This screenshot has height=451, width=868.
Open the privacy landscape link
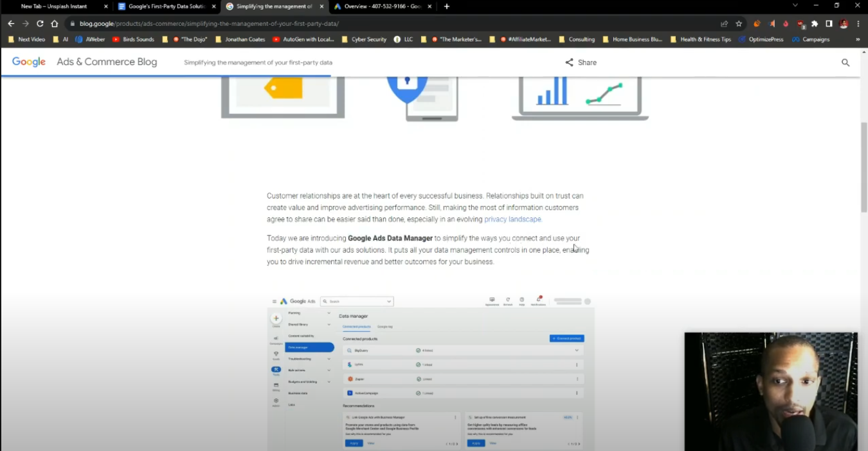pos(512,219)
